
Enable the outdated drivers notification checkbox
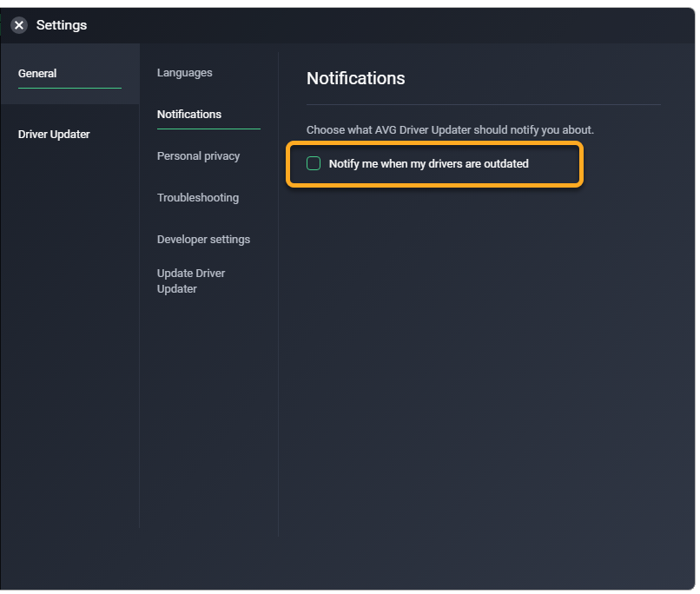pos(314,163)
